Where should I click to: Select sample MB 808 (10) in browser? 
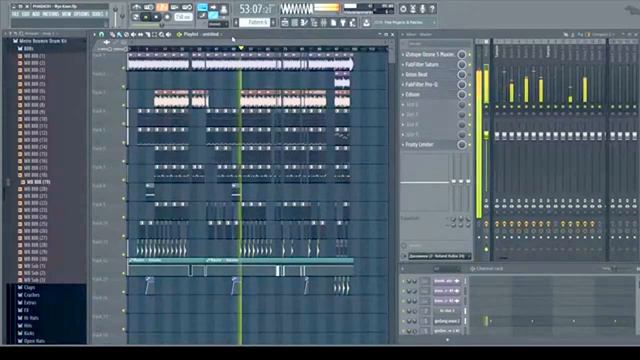(x=33, y=119)
